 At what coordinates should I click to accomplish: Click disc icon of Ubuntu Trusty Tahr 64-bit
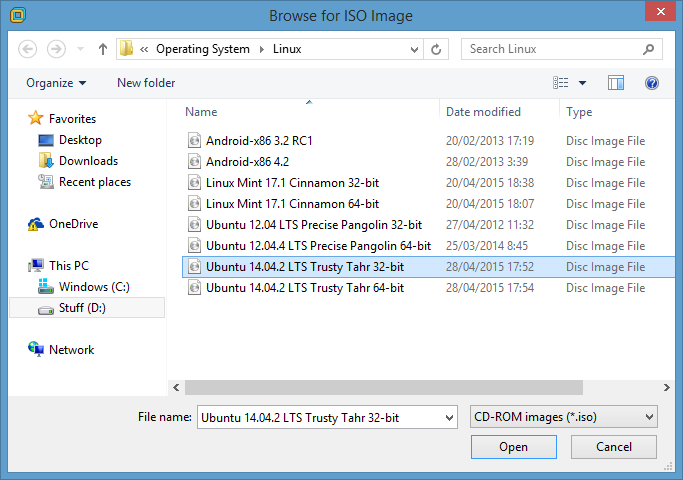194,288
